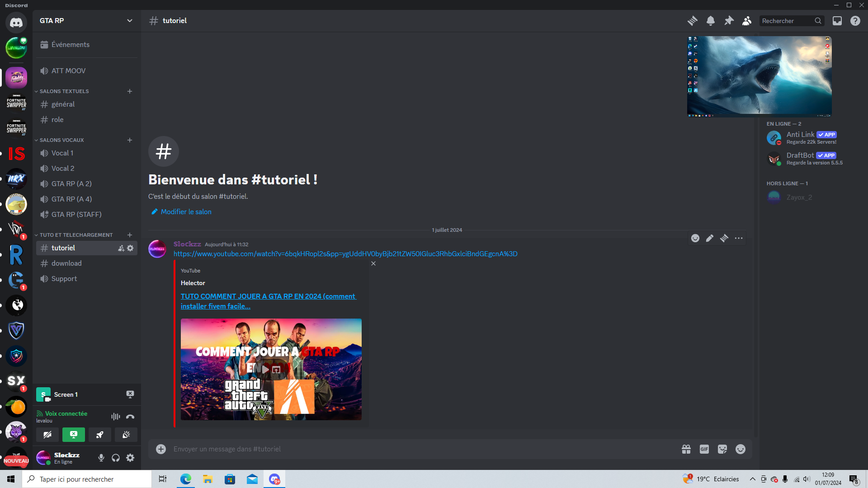Click the Windows taskbar search field
The height and width of the screenshot is (488, 868).
click(x=87, y=479)
